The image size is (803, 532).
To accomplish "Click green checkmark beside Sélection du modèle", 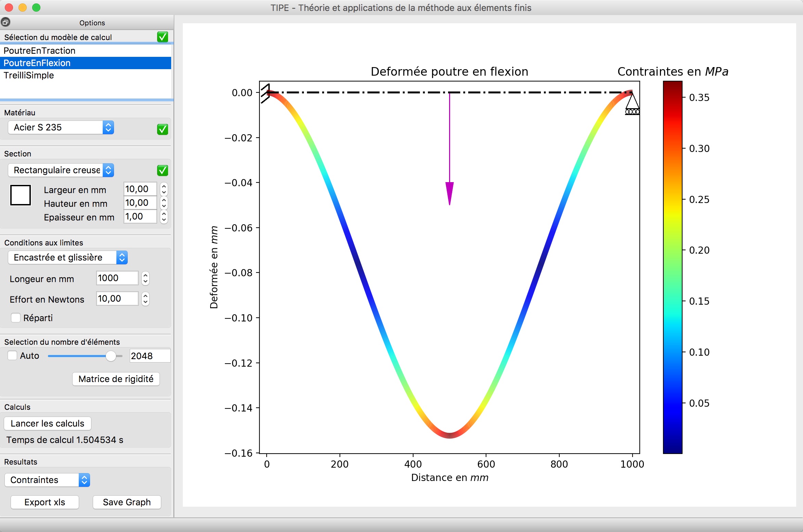I will [x=162, y=37].
